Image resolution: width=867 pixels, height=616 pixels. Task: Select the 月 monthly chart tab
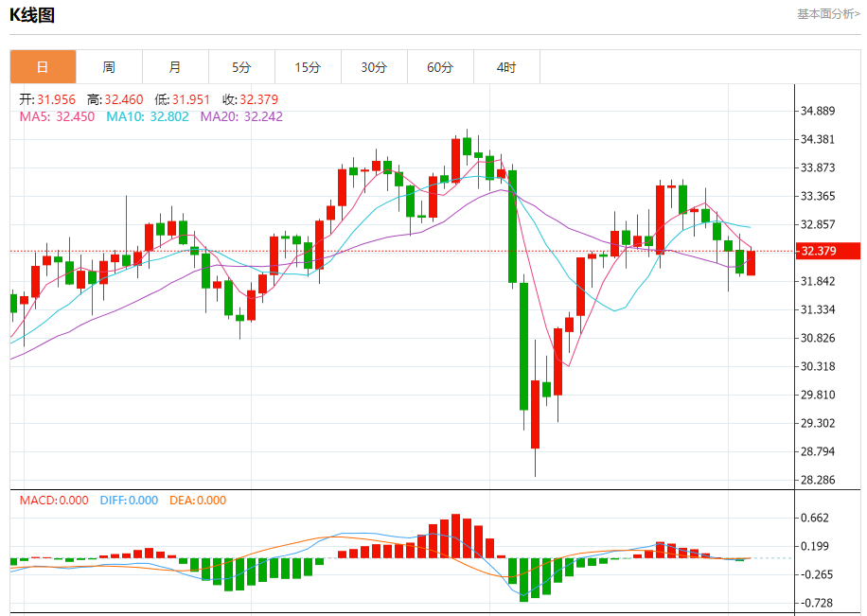[x=175, y=67]
